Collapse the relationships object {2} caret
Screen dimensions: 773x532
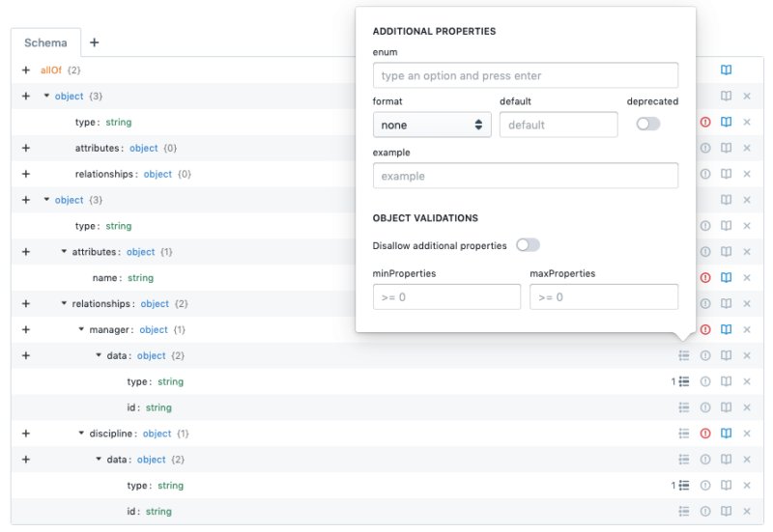point(64,303)
